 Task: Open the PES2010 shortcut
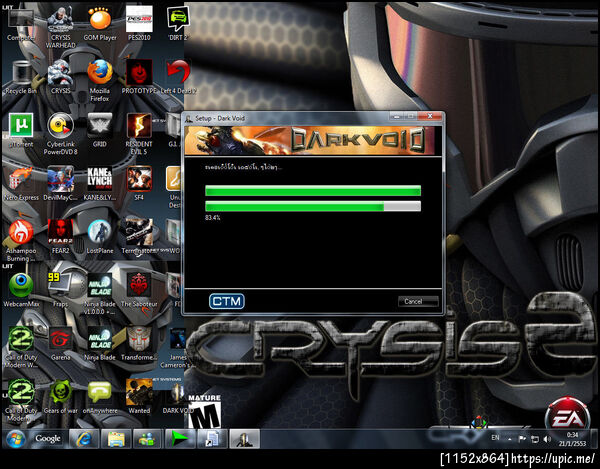(x=139, y=23)
